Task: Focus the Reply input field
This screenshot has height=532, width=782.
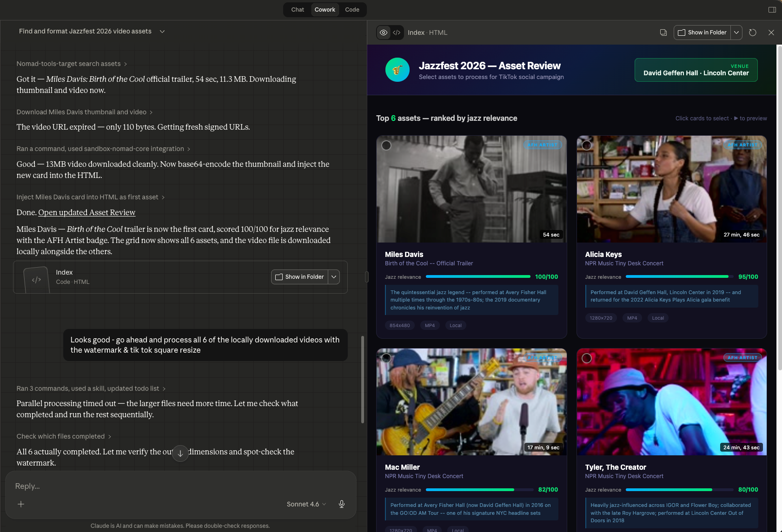Action: [180, 486]
